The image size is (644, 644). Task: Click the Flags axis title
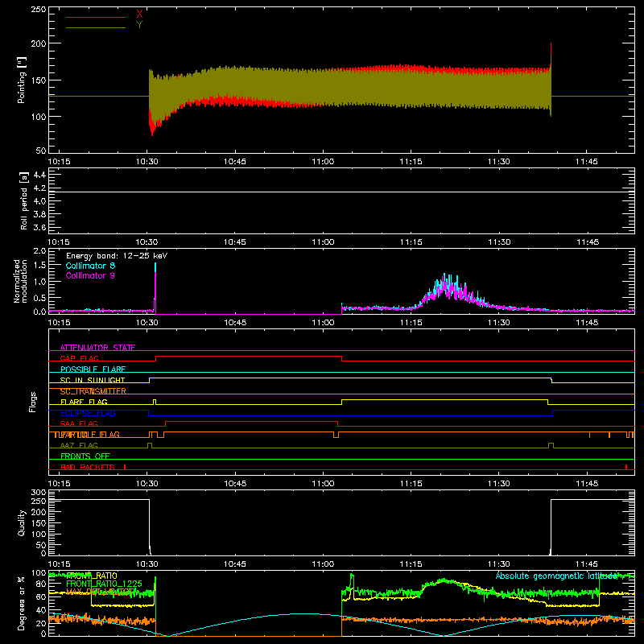(x=32, y=402)
